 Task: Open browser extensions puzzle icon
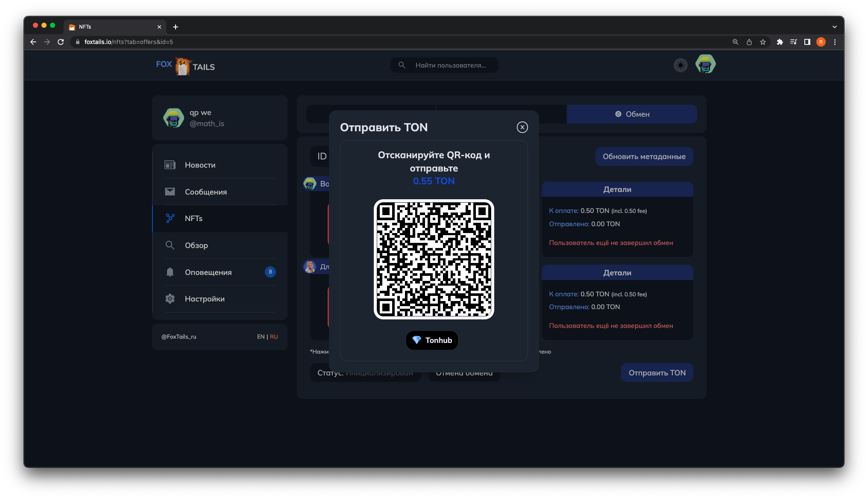[x=780, y=42]
